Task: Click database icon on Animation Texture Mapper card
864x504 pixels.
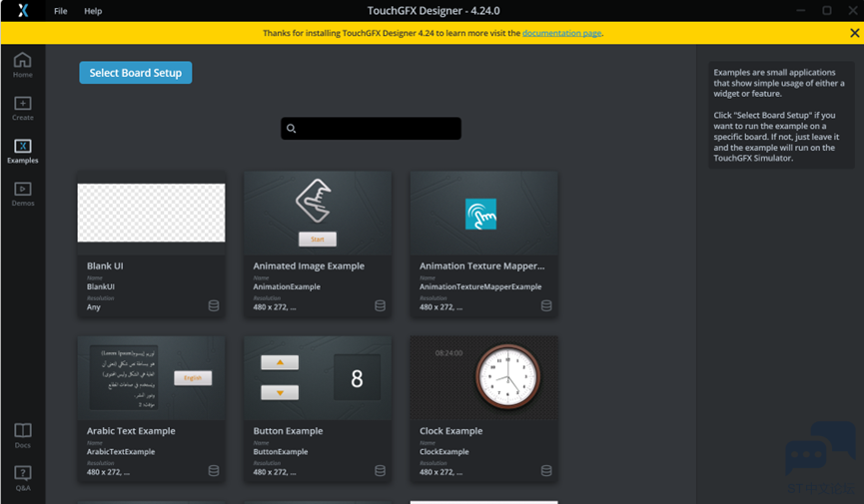Action: coord(546,305)
